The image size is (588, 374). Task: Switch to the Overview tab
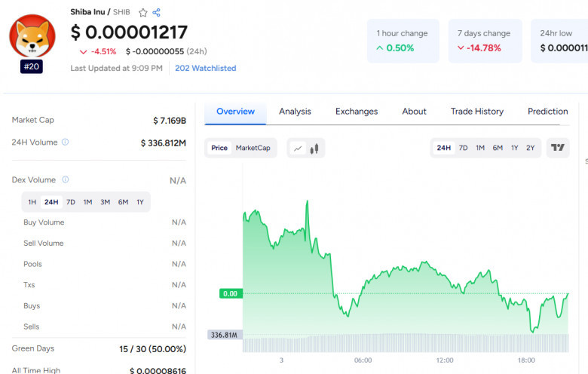[235, 112]
